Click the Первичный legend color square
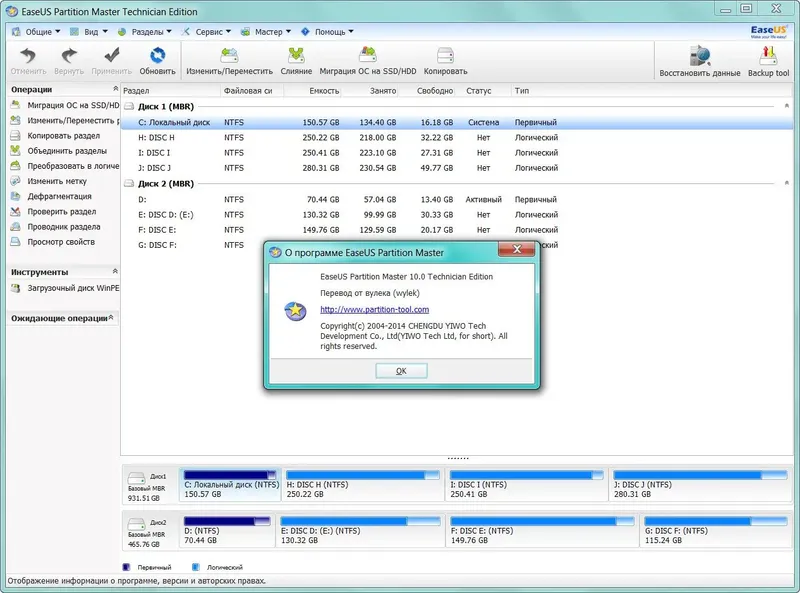The image size is (800, 593). 127,567
